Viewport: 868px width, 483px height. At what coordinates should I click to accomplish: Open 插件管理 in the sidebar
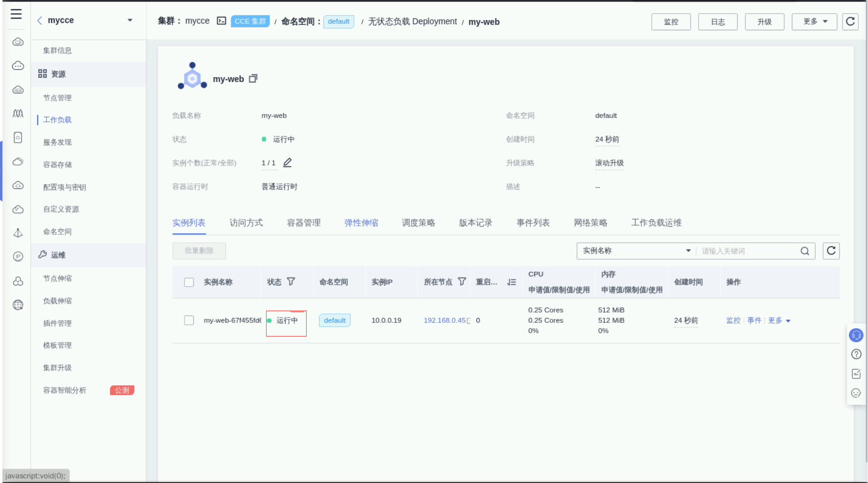[58, 323]
